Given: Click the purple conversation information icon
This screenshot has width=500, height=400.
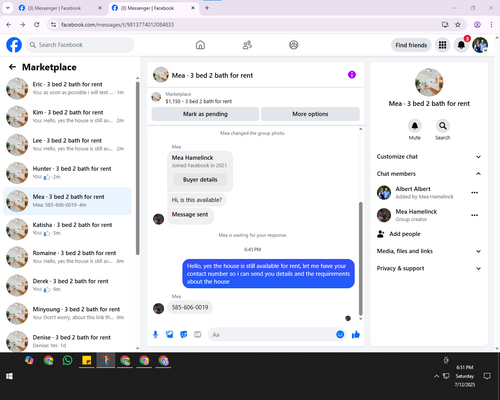Looking at the screenshot, I should click(x=352, y=75).
